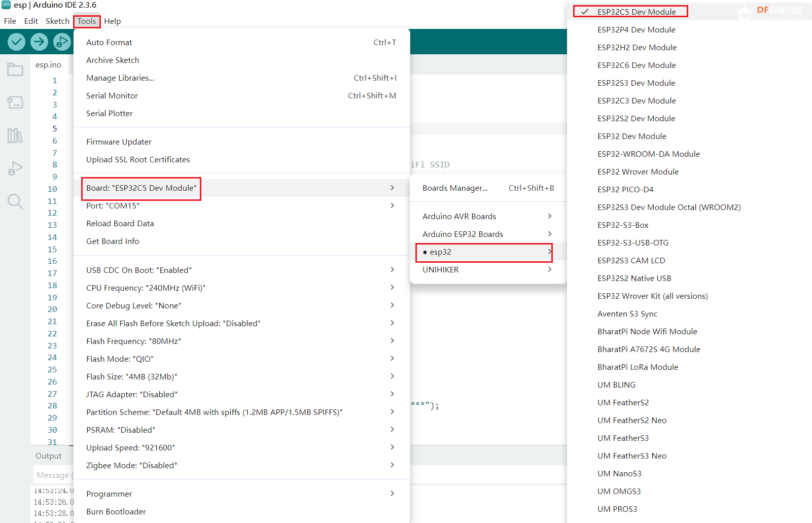This screenshot has height=523, width=812.
Task: Expand Flash Frequency options
Action: pos(241,341)
